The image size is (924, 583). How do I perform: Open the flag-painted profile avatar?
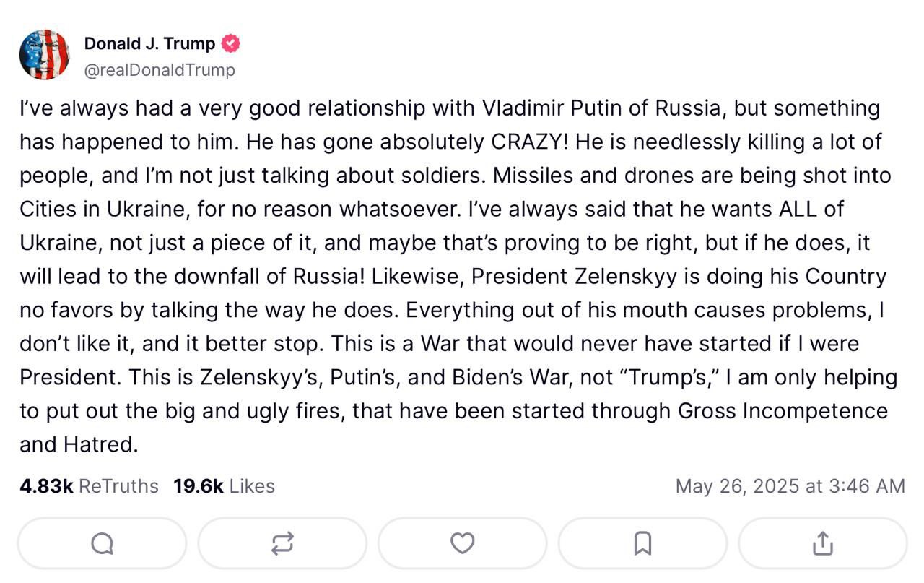pos(44,55)
